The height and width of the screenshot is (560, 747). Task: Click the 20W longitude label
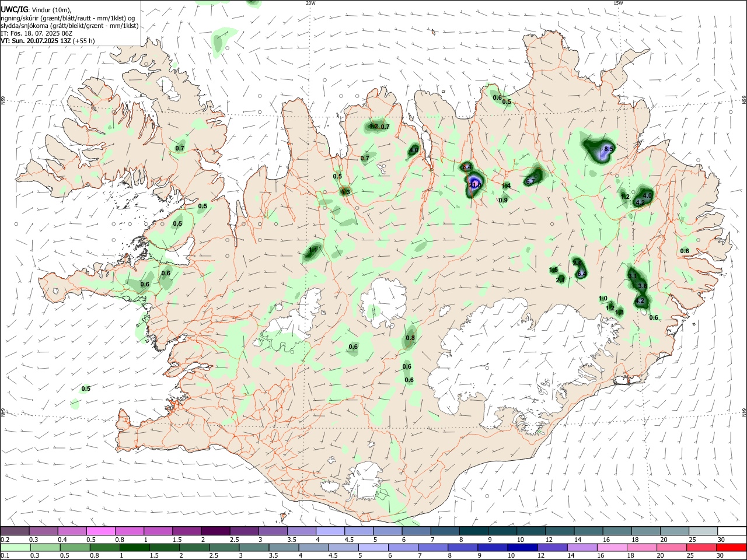311,3
